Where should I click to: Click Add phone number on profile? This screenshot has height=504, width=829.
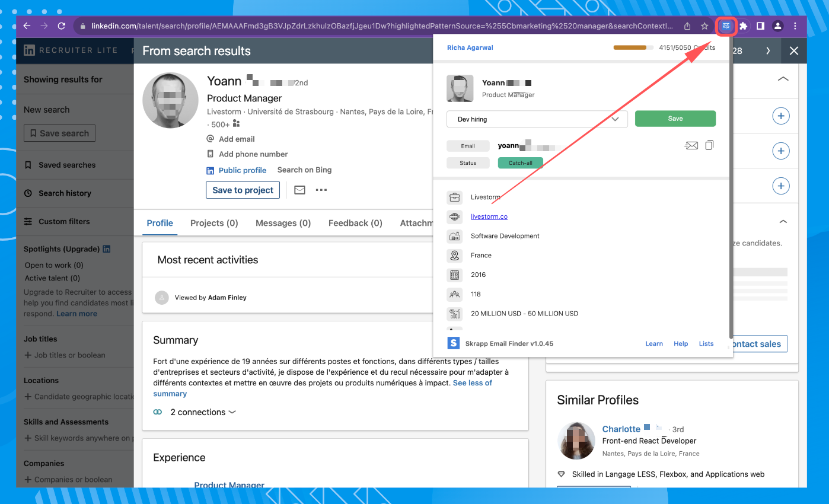[x=253, y=154]
